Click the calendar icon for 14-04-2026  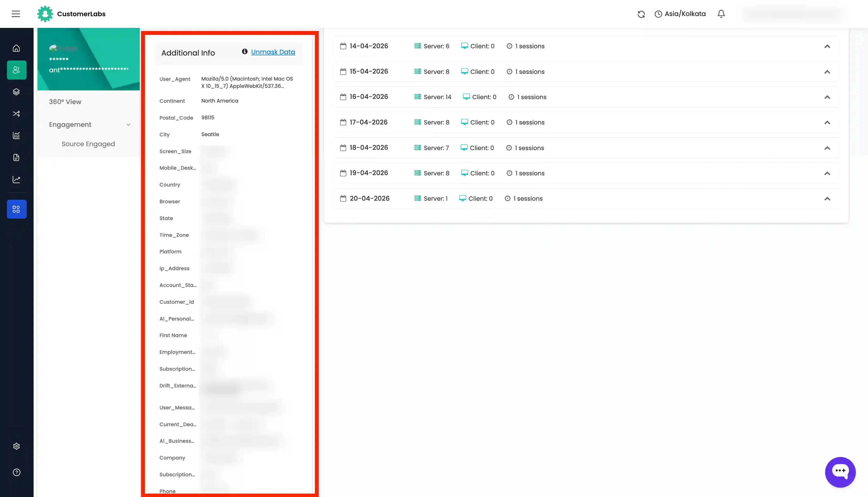pos(343,46)
